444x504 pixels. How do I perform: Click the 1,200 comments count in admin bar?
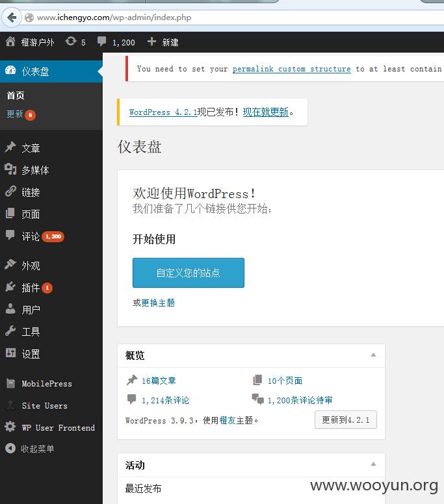[124, 42]
